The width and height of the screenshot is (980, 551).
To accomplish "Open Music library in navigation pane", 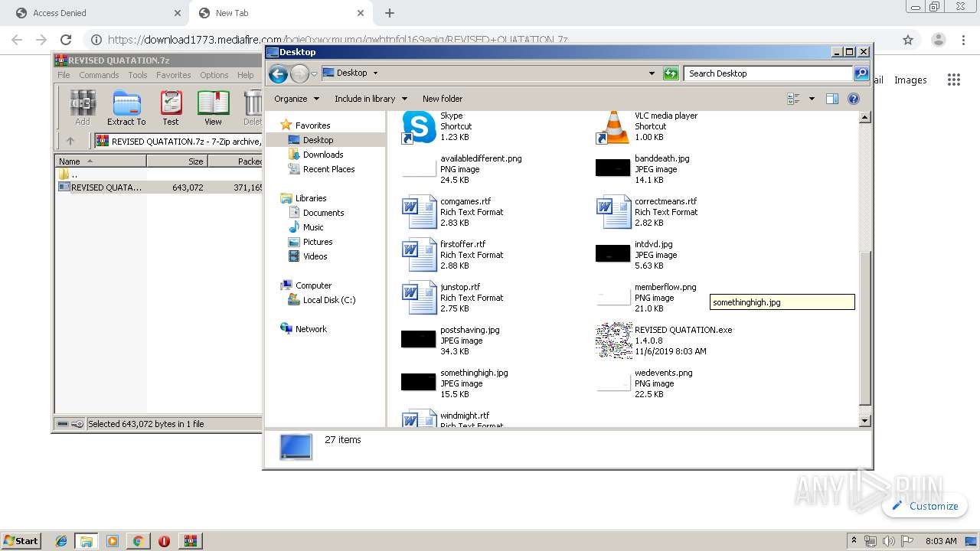I will [x=313, y=227].
